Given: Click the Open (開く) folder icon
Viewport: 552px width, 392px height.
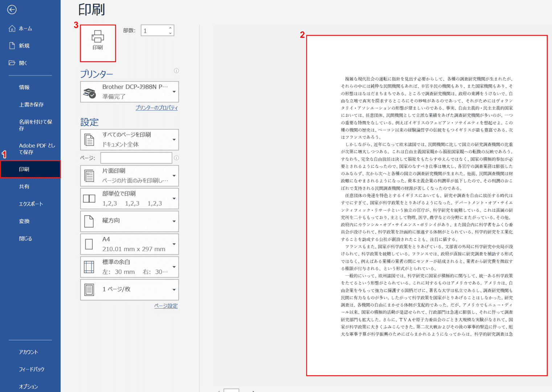Looking at the screenshot, I should pyautogui.click(x=12, y=63).
